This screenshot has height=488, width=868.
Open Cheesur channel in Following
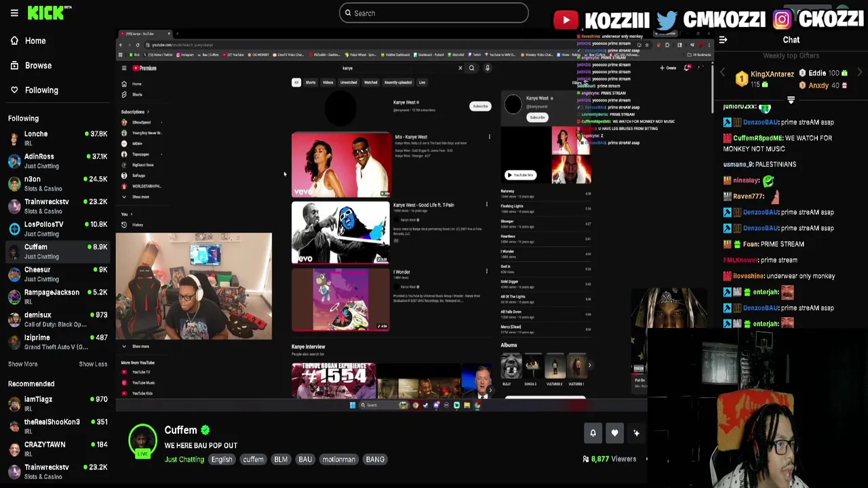point(58,274)
